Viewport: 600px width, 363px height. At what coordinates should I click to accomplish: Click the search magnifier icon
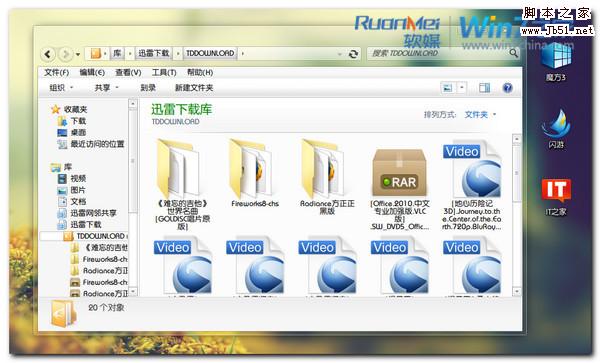point(514,53)
